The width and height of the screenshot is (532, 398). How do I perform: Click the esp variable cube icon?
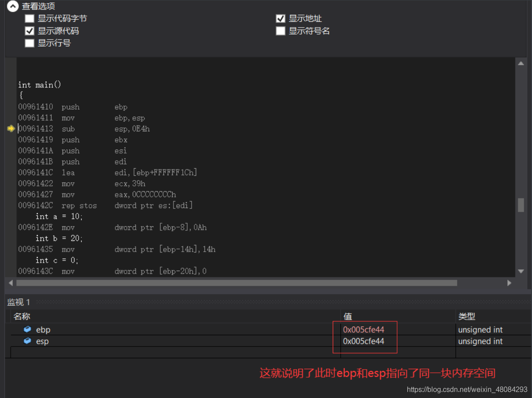pyautogui.click(x=27, y=341)
